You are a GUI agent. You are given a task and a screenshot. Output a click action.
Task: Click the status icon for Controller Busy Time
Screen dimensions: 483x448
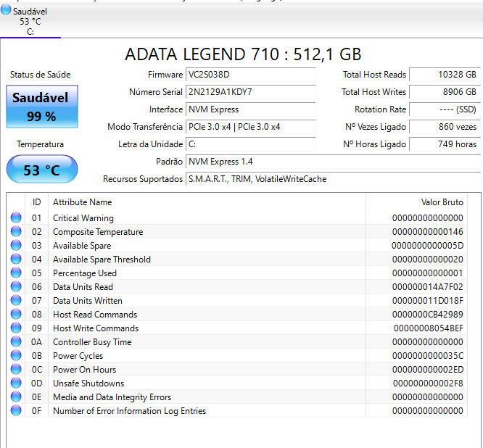pos(16,341)
